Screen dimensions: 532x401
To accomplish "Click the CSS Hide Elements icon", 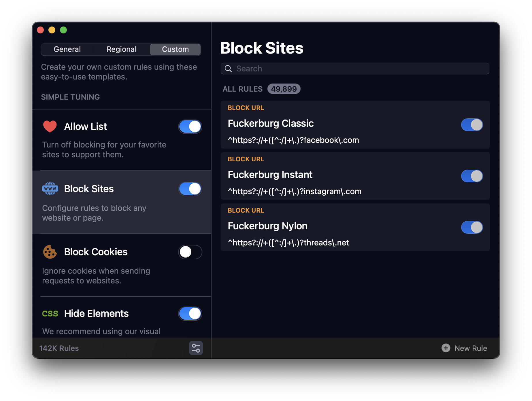I will tap(50, 313).
